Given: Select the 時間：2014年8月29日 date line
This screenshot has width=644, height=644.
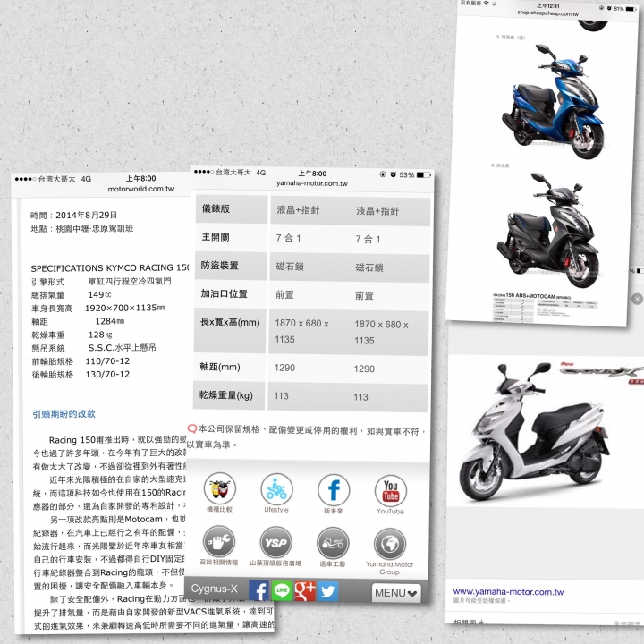Looking at the screenshot, I should 74,215.
